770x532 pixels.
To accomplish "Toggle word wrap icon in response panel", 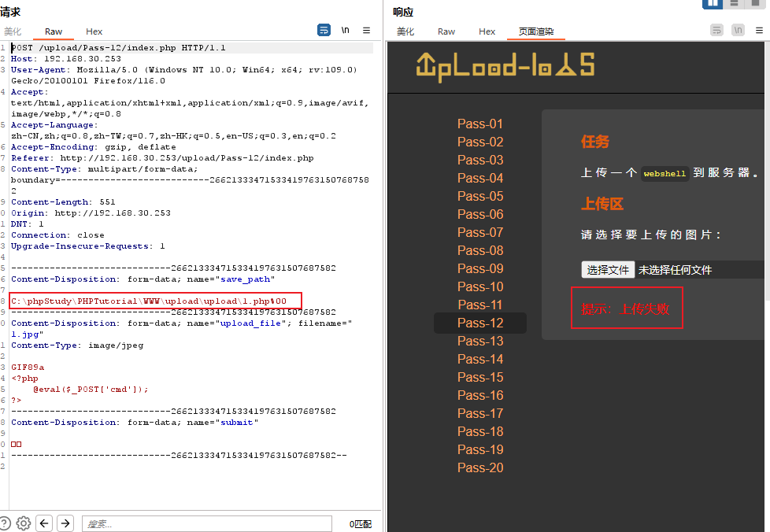I will pyautogui.click(x=716, y=30).
